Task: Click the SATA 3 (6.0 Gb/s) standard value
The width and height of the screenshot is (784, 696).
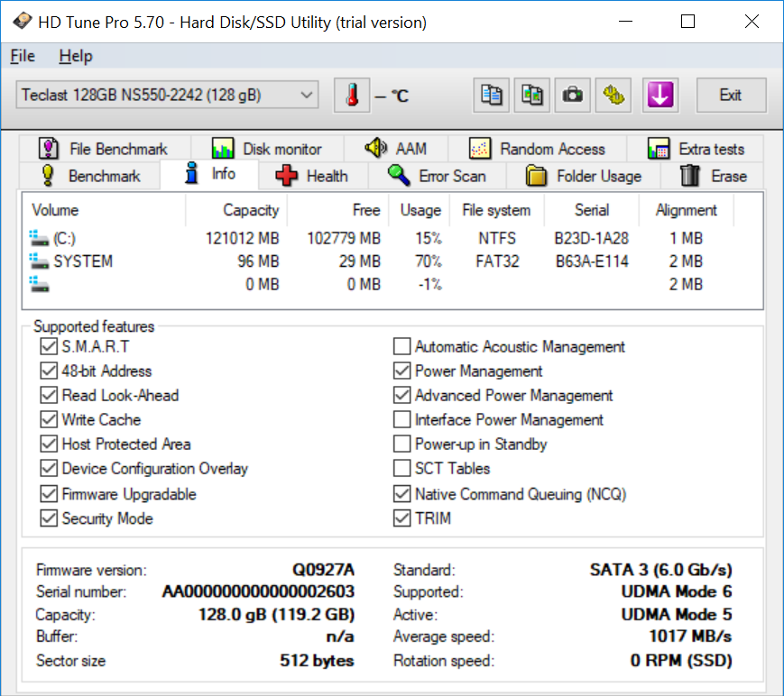Action: (661, 570)
